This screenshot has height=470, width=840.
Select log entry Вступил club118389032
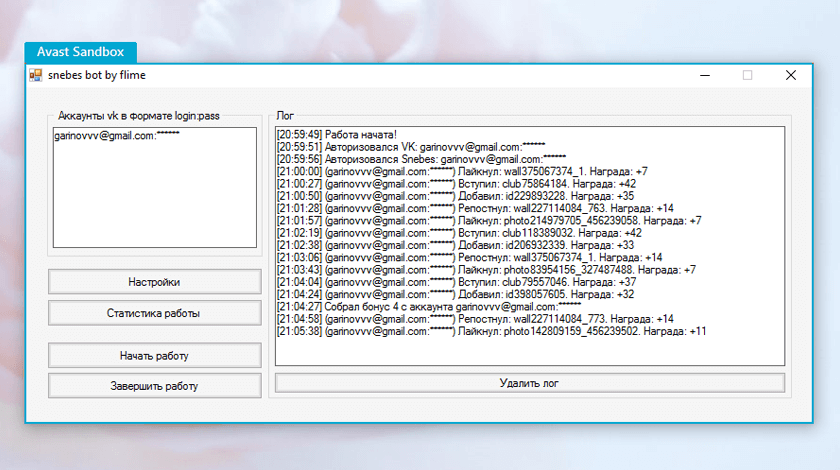459,233
